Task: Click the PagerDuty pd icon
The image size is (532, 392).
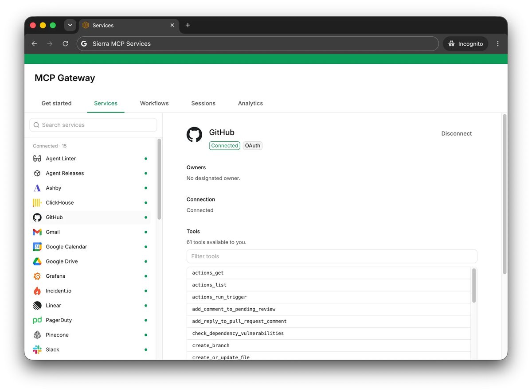Action: (x=37, y=320)
